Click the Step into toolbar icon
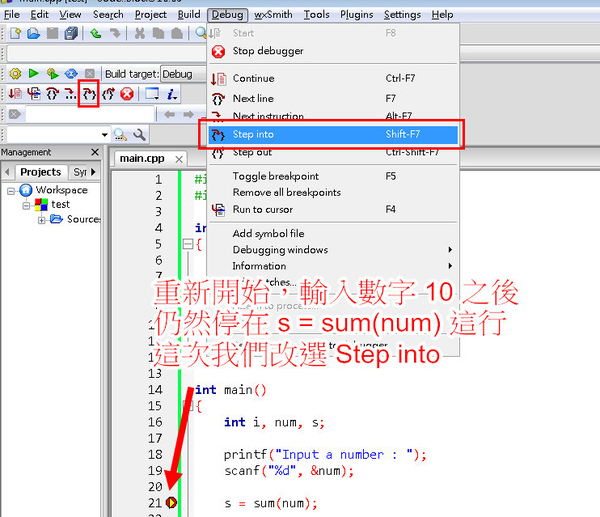The image size is (600, 517). click(89, 93)
